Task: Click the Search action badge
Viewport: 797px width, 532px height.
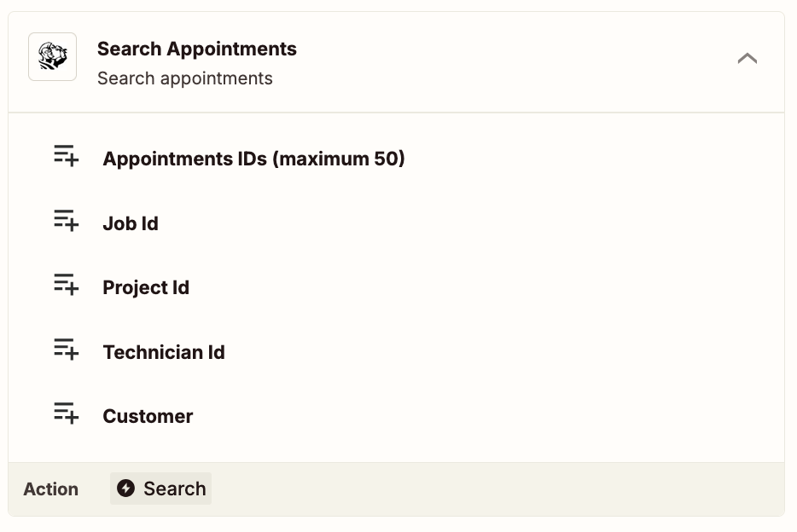Action: coord(160,489)
